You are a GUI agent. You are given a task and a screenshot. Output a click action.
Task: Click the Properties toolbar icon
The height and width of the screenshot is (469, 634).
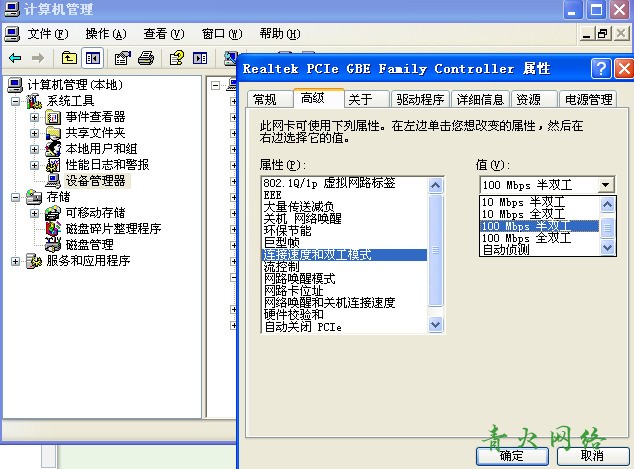(123, 58)
